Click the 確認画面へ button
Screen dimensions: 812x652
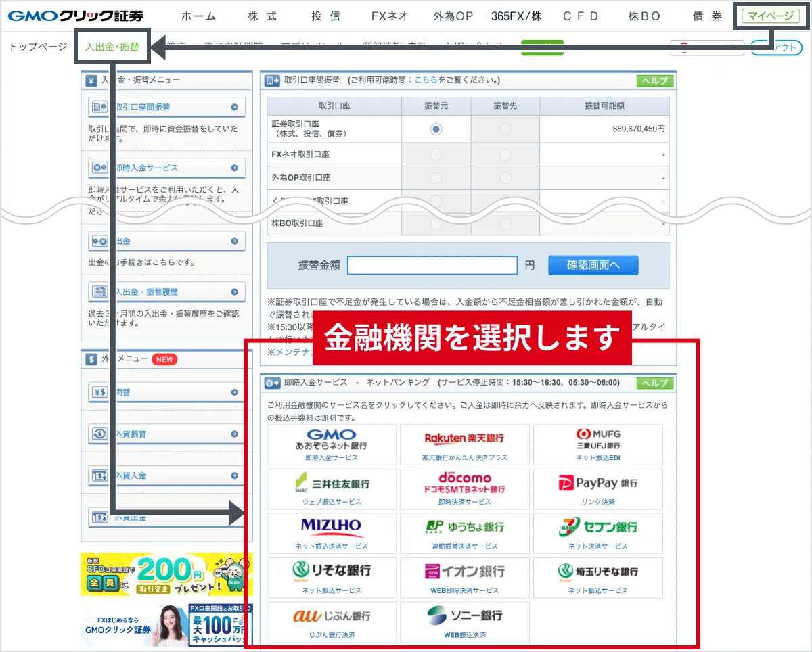tap(593, 265)
